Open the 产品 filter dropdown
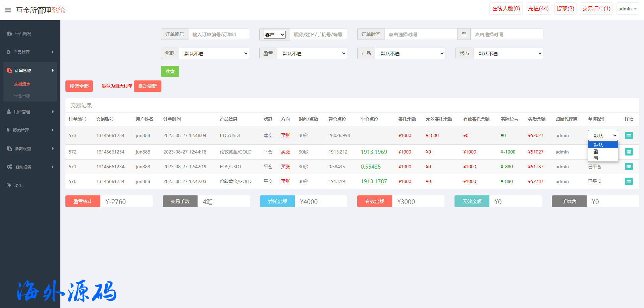Viewport: 644px width, 308px height. click(410, 54)
